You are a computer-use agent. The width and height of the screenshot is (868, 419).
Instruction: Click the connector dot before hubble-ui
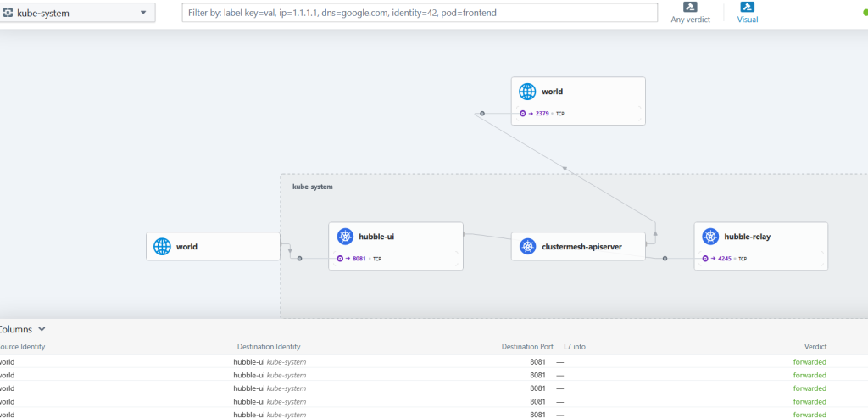[299, 259]
